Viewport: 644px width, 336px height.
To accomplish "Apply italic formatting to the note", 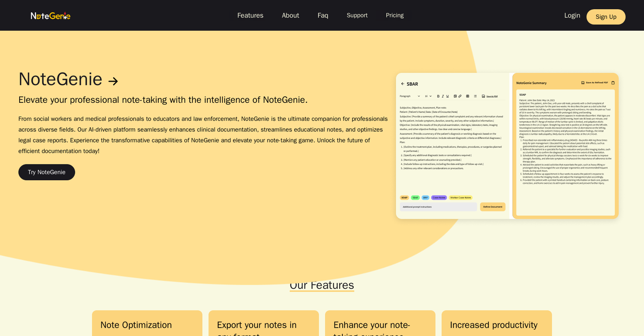I will click(443, 96).
